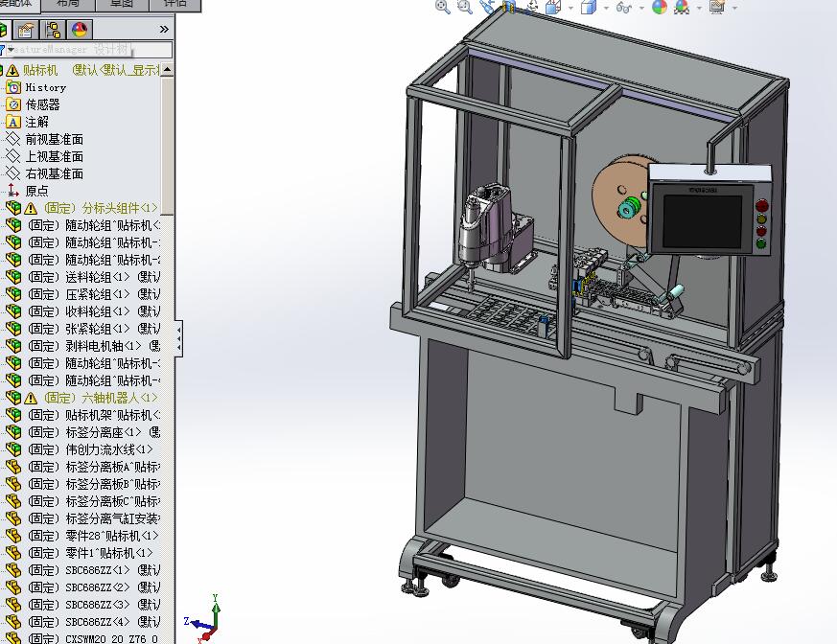Click the 原点 origin icon
The image size is (837, 644).
[13, 191]
